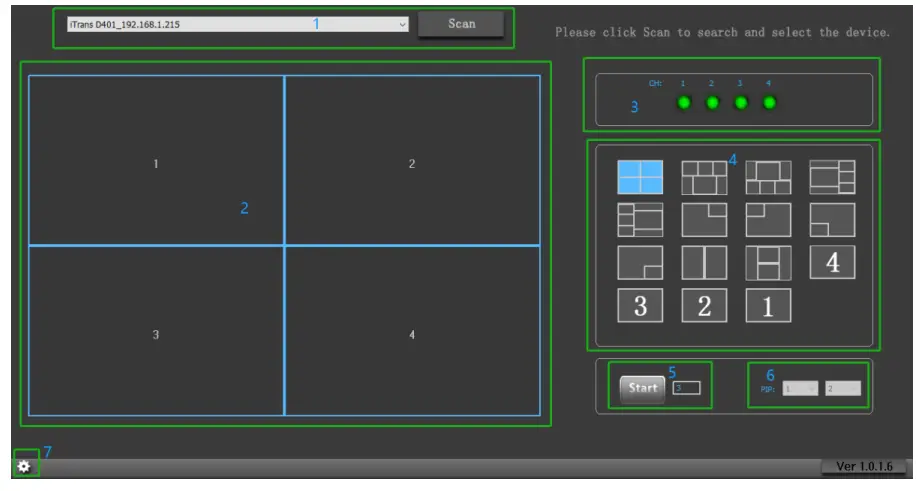Select picture-in-picture layout with bottom-left inset
The width and height of the screenshot is (920, 491).
(x=832, y=220)
